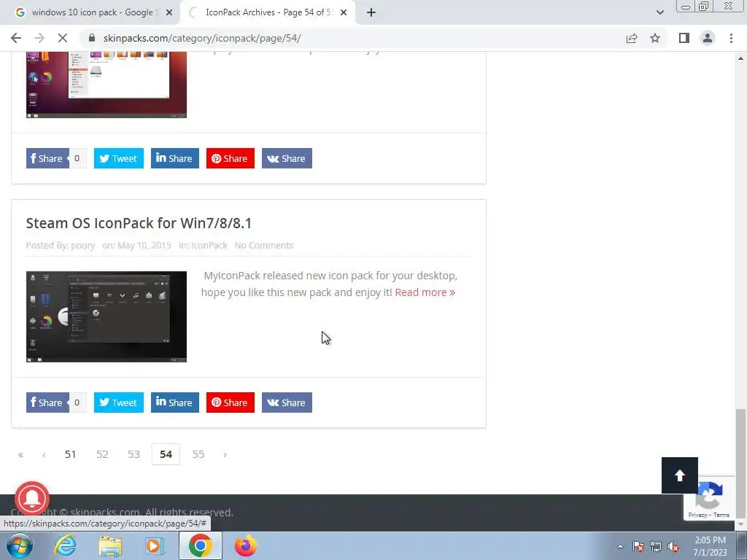This screenshot has width=747, height=560.
Task: Go to pagination page 55
Action: [198, 454]
